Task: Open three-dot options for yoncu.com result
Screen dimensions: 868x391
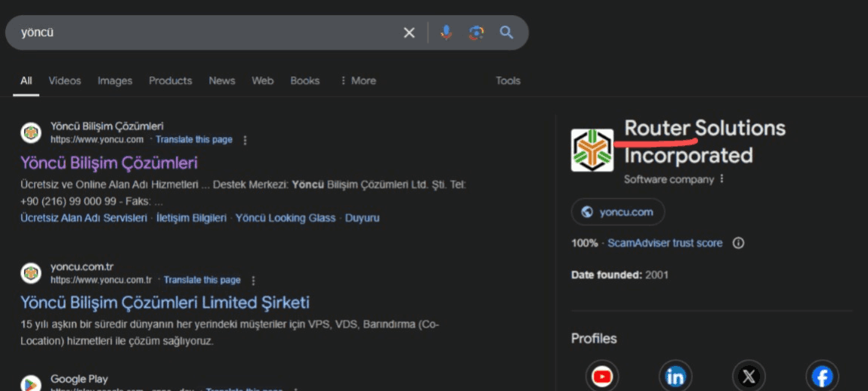Action: point(245,140)
